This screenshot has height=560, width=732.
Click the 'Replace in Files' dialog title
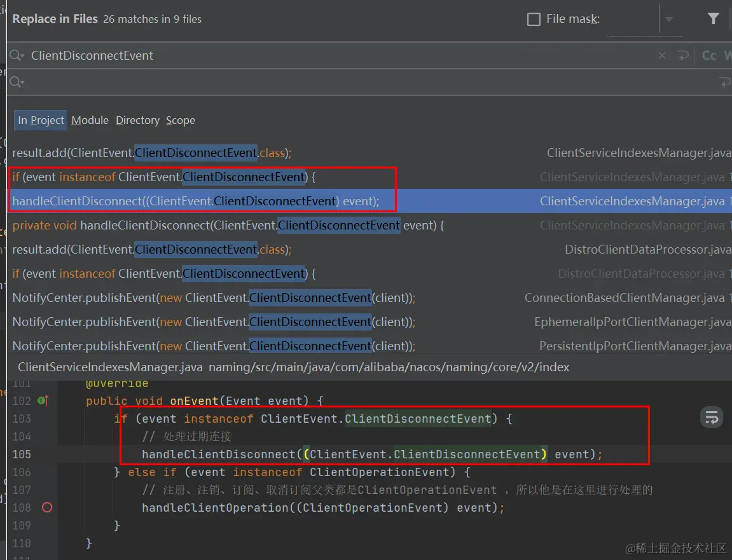[x=55, y=18]
